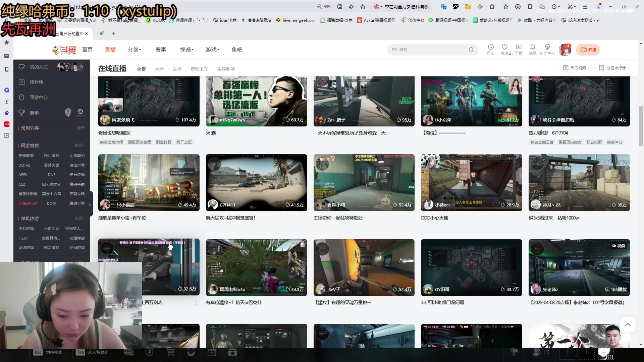
Task: Open the browser downloads icon
Action: point(518,7)
